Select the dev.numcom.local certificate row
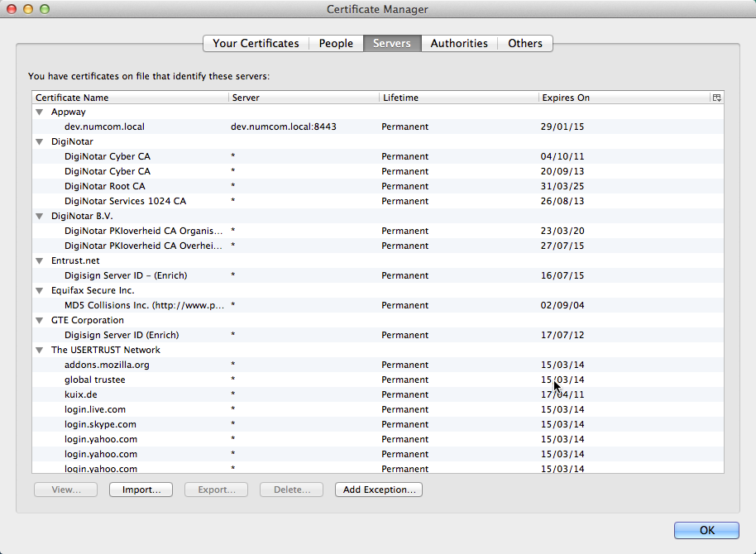The width and height of the screenshot is (756, 554). coord(104,127)
